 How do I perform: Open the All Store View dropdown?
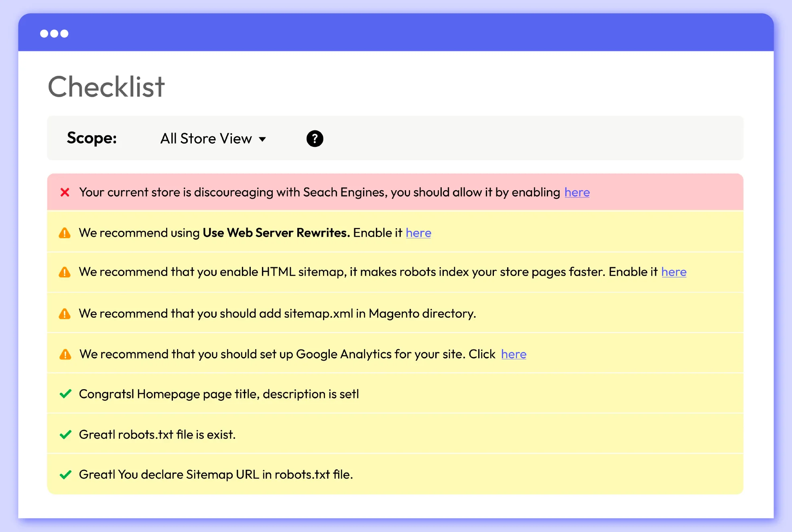[x=206, y=139]
